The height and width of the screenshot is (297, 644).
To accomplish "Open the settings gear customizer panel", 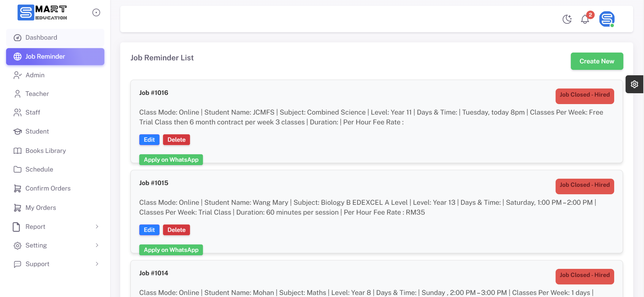I will (x=634, y=84).
